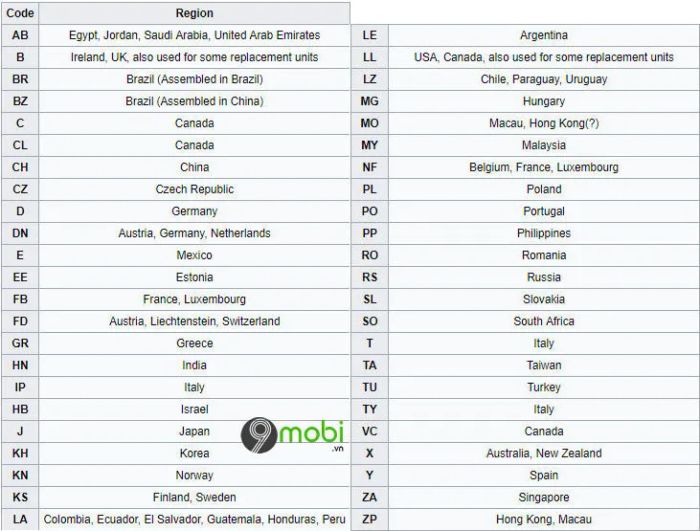Viewport: 700px width, 531px height.
Task: Click the Brazil (Assembled in China) cell
Action: pyautogui.click(x=194, y=101)
